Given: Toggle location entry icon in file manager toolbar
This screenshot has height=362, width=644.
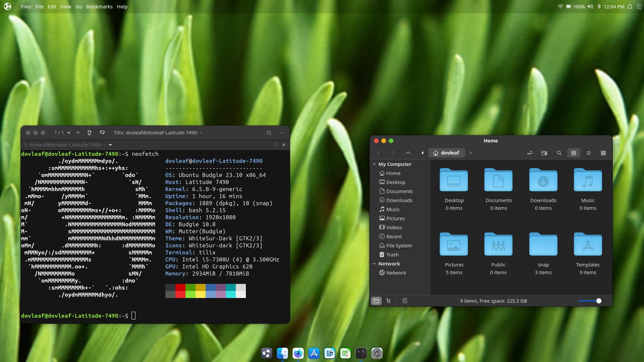Looking at the screenshot, I should [x=530, y=153].
